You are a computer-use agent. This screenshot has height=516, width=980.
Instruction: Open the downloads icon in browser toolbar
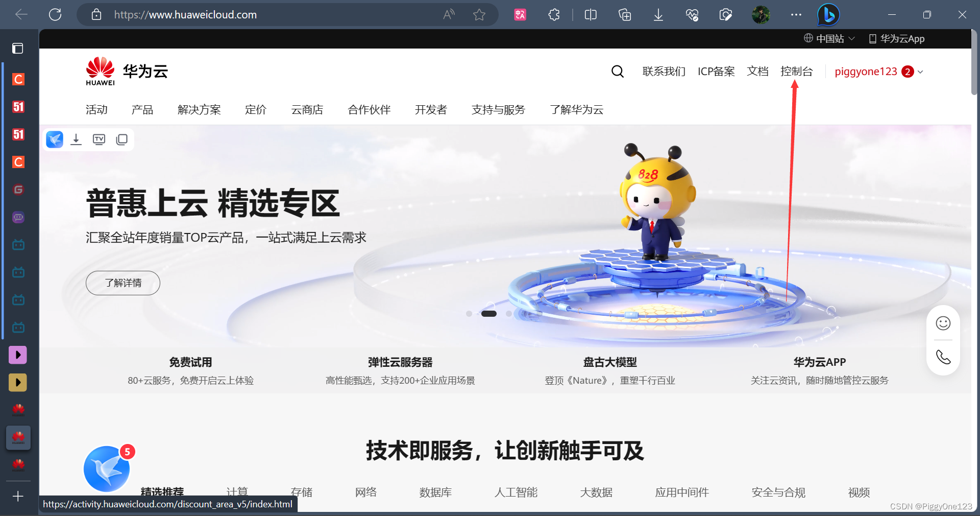[658, 15]
